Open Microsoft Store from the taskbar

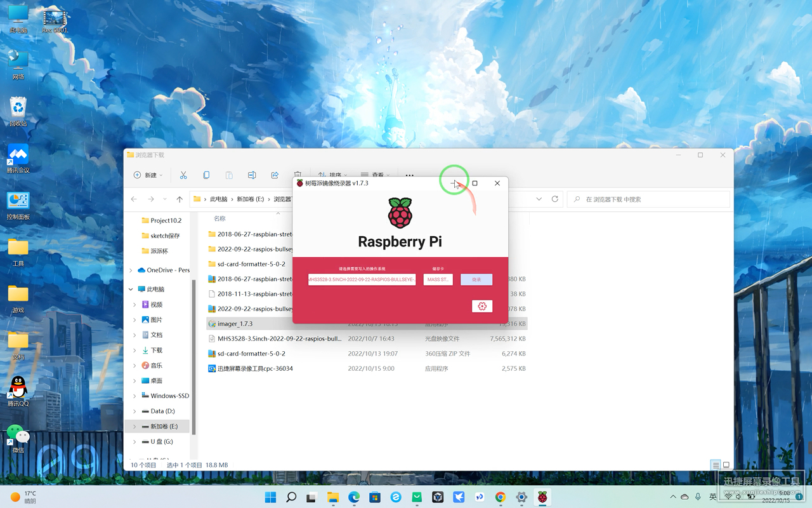tap(375, 497)
